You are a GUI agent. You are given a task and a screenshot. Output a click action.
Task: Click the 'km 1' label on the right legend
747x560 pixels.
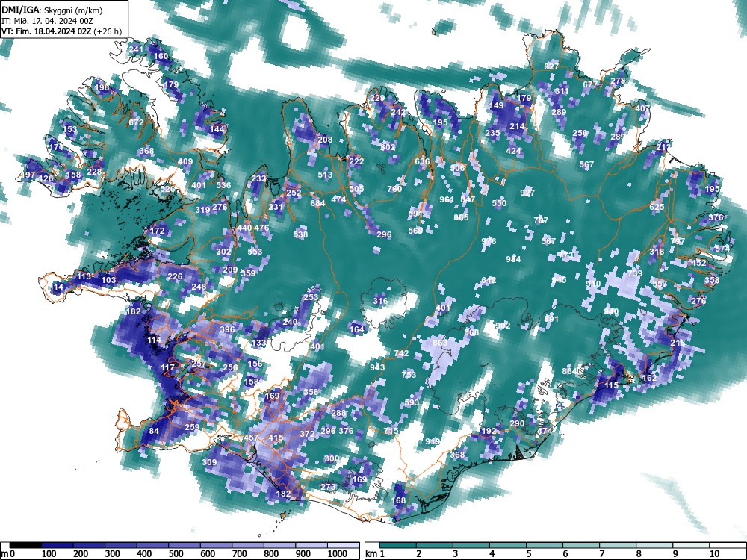[375, 554]
